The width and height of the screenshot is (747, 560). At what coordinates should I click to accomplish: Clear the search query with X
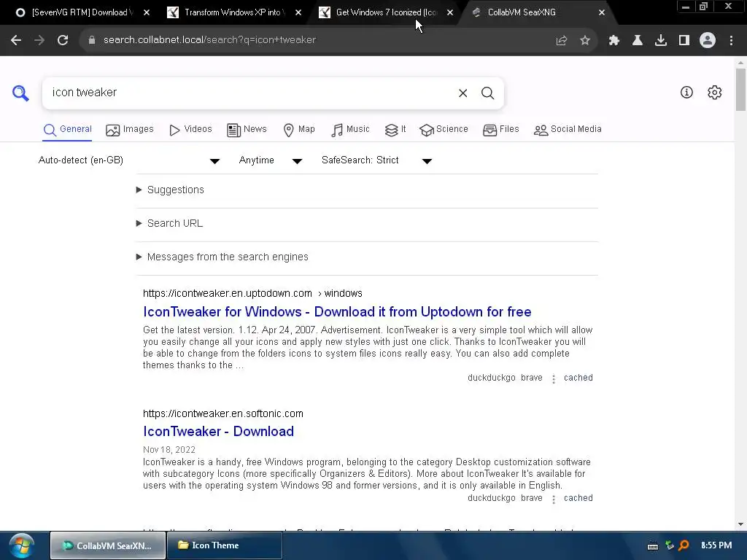click(463, 93)
